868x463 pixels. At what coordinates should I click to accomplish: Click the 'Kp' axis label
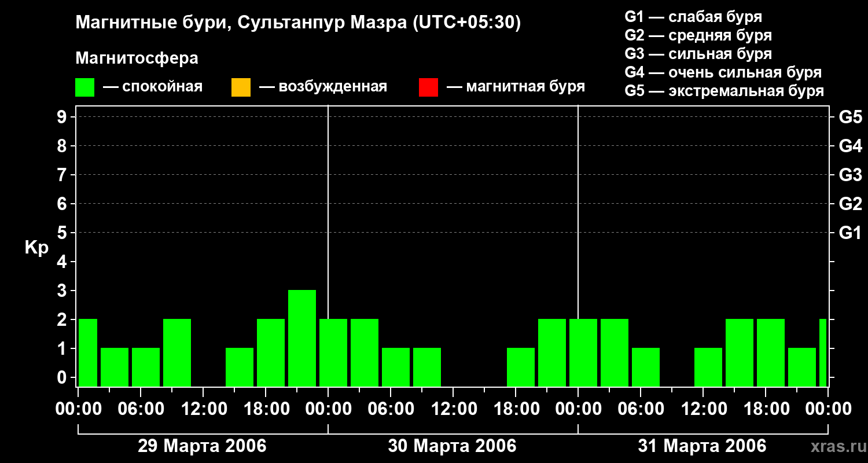coord(36,248)
